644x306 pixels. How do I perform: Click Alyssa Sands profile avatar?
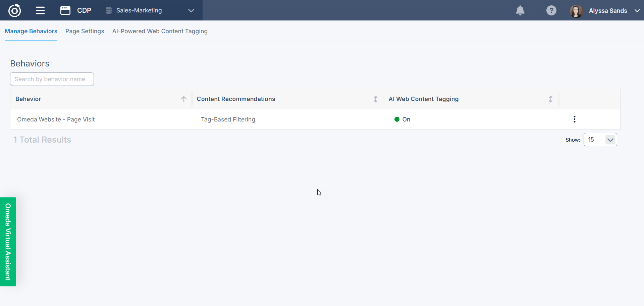[x=576, y=11]
